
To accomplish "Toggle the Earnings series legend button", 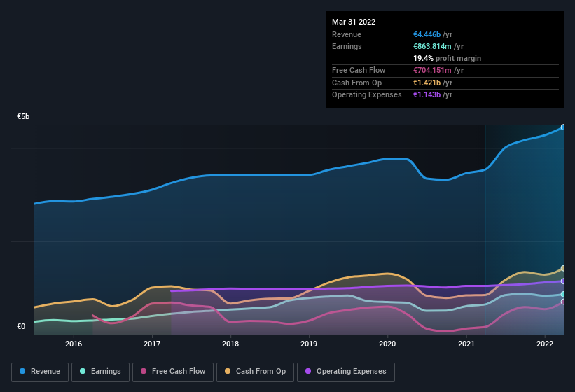I will [100, 372].
